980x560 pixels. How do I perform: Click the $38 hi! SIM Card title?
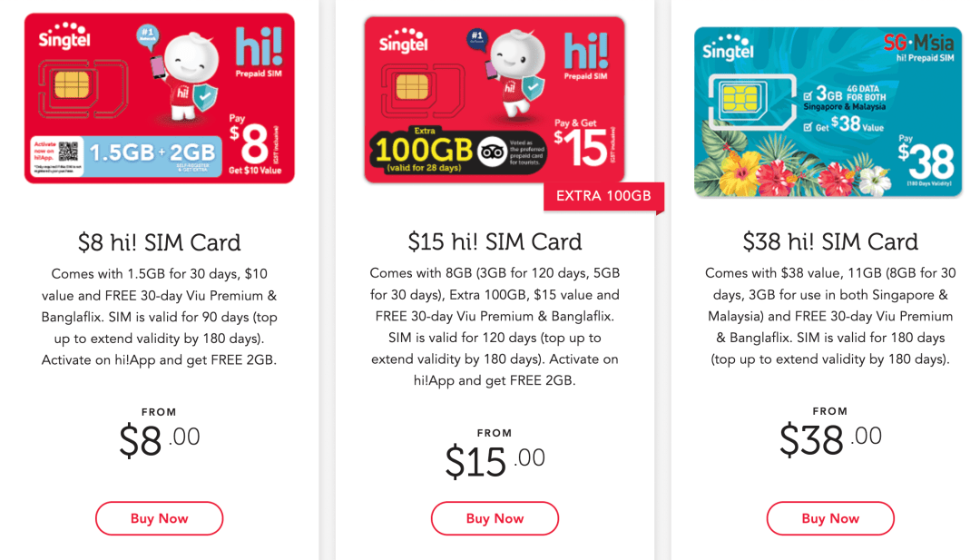tap(830, 241)
